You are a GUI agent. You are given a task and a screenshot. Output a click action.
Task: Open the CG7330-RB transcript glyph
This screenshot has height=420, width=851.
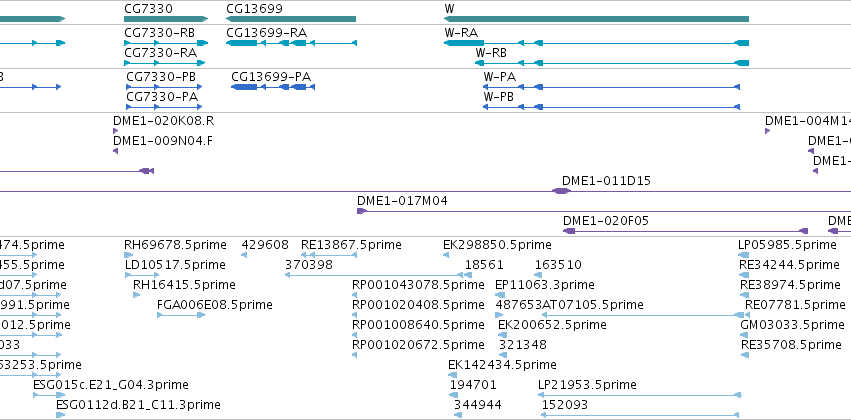166,43
